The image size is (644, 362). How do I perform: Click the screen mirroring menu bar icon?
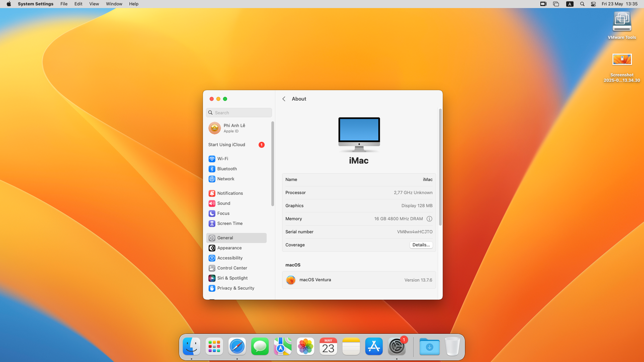pos(543,4)
